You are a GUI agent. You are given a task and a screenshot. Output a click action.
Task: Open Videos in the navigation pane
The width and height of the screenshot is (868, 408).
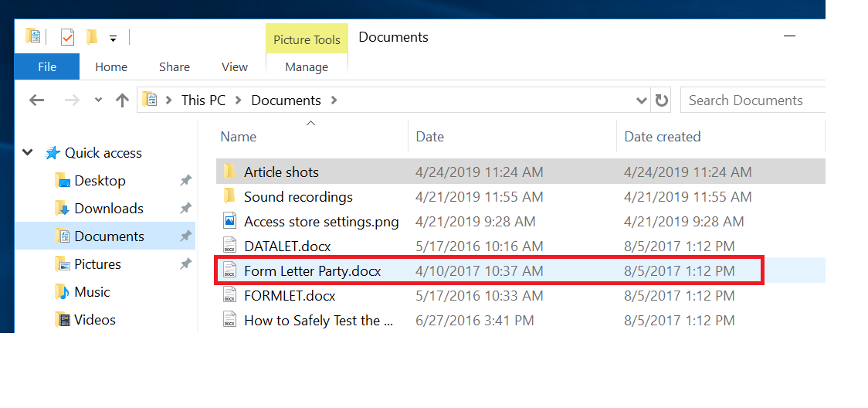point(95,320)
